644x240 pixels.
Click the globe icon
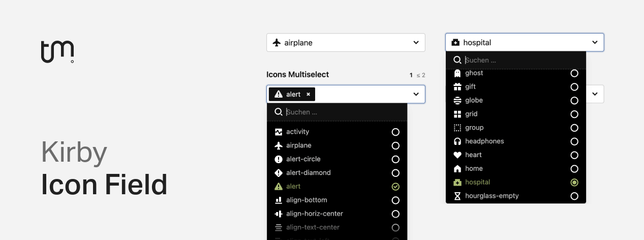[457, 101]
